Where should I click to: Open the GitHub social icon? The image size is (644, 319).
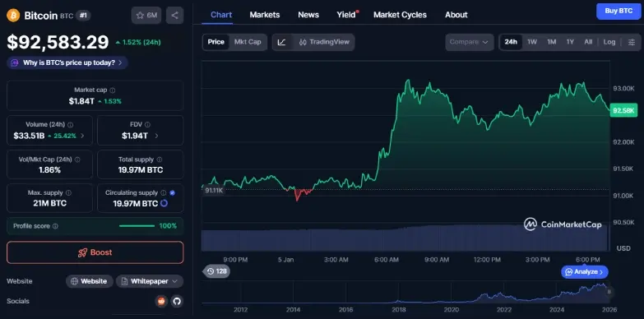tap(177, 302)
